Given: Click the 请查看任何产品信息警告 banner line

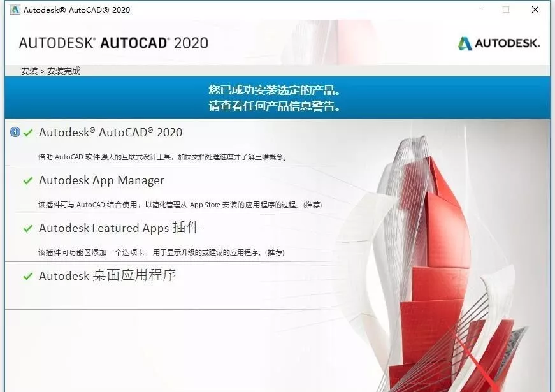Looking at the screenshot, I should coord(275,106).
